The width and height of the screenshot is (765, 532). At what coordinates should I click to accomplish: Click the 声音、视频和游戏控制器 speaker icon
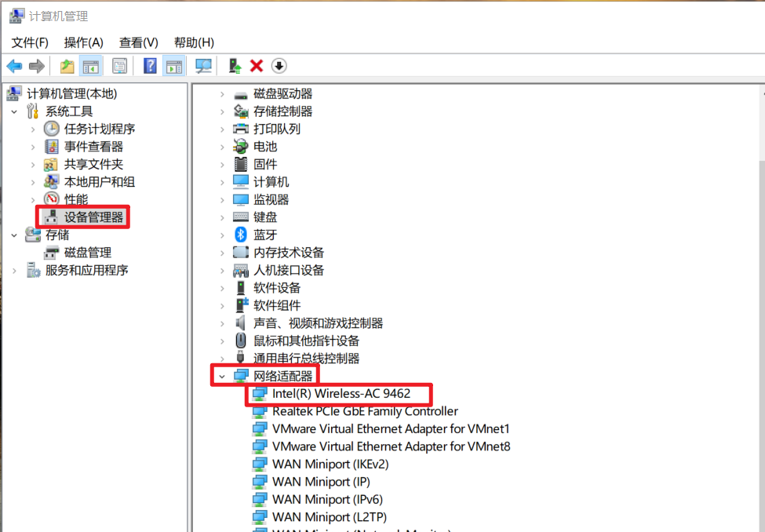coord(240,322)
